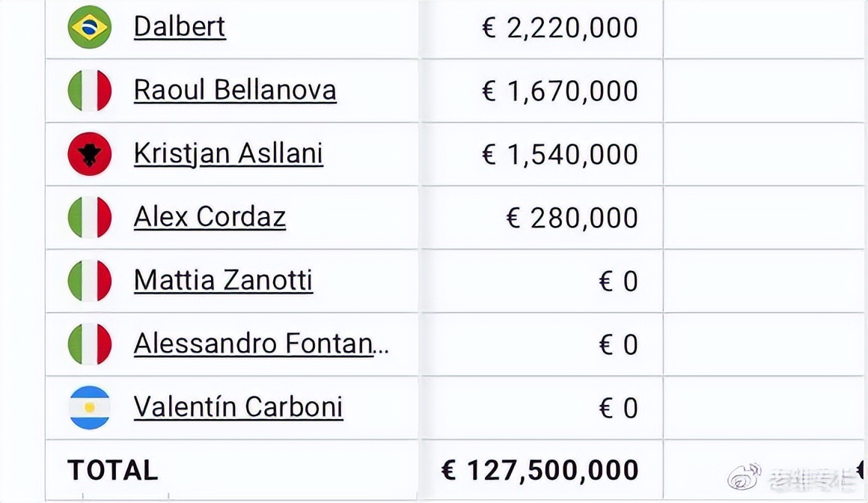Click the Argentina flag beside Valentín Carboni
Screen dimensions: 868x503
click(90, 408)
